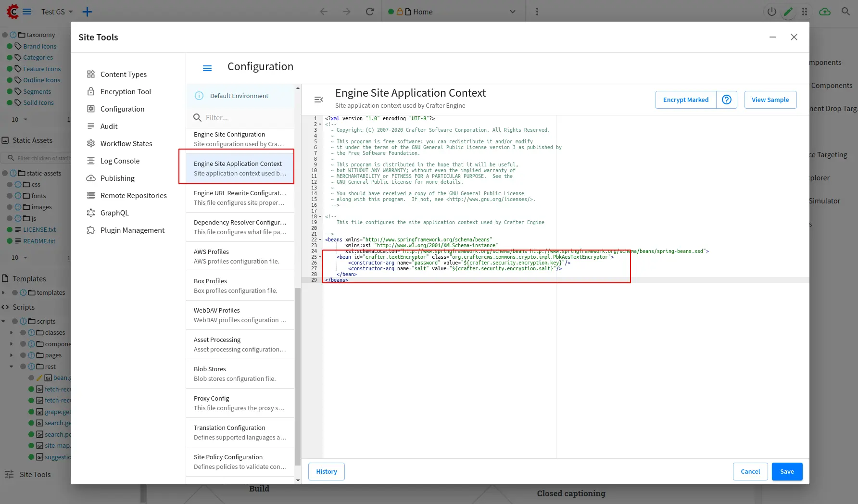Open the Content Types section icon

(90, 74)
